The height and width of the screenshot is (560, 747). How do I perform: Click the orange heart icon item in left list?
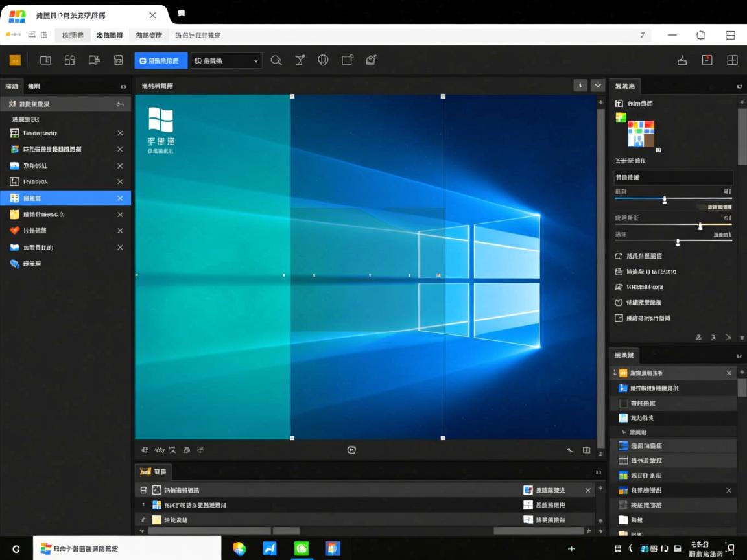point(15,231)
